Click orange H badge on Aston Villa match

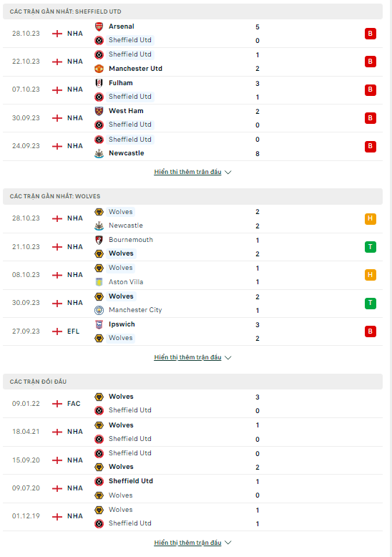click(x=371, y=275)
